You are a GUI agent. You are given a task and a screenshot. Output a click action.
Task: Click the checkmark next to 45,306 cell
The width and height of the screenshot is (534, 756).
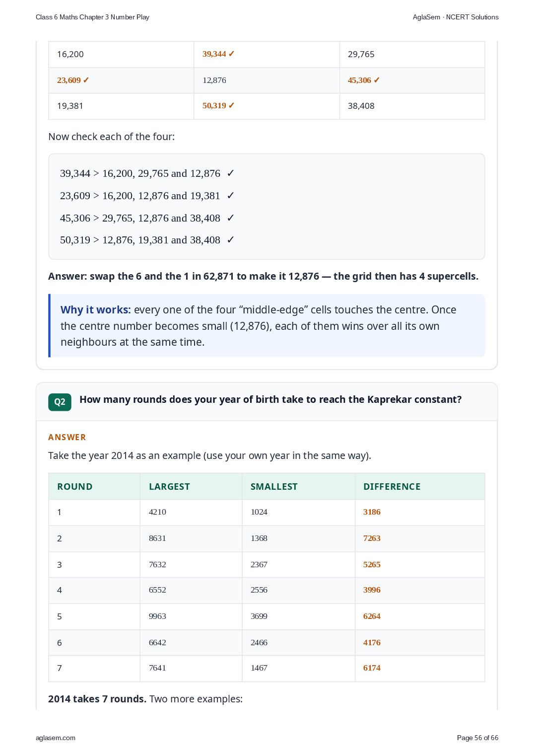[377, 80]
